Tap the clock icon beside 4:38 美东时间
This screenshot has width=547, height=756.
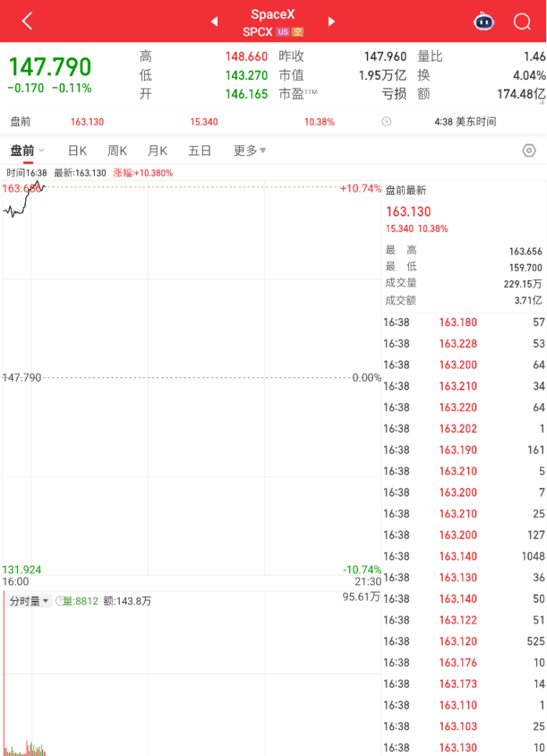[386, 122]
